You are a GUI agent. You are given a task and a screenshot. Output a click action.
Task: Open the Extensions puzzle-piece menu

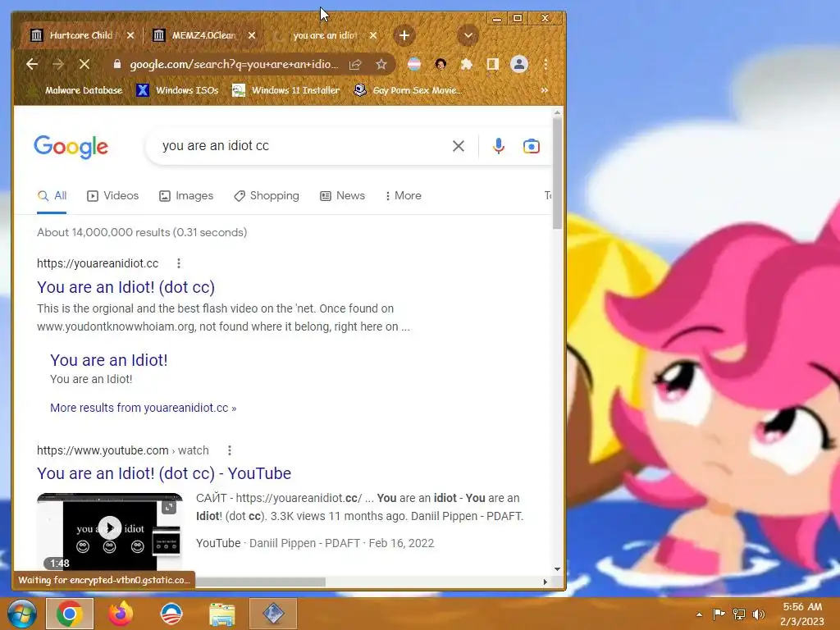pos(467,64)
